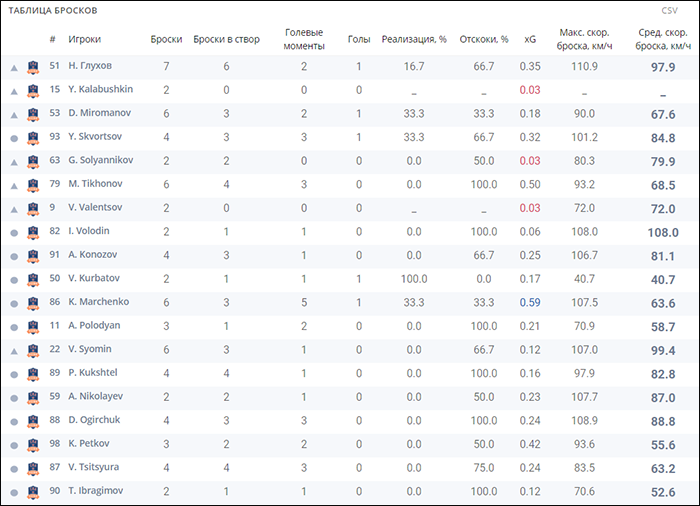Click the triangle marker next to V. Syomin
The width and height of the screenshot is (700, 506).
click(14, 348)
